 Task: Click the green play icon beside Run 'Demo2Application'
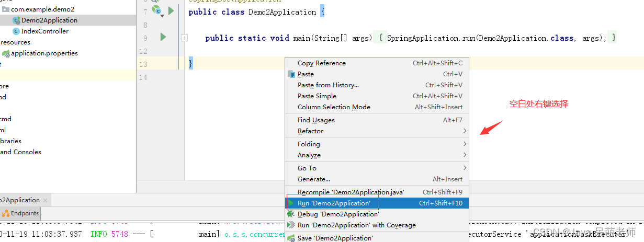point(291,203)
